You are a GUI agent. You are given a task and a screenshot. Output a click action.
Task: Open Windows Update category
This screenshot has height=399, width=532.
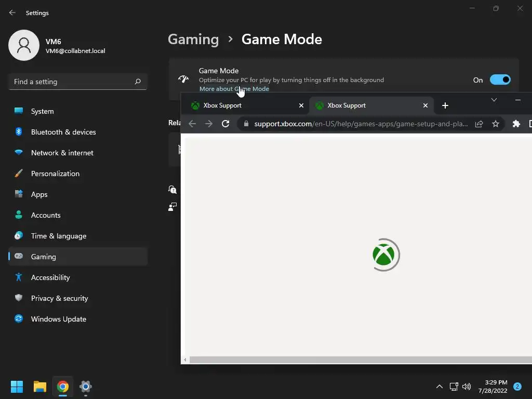coord(78,319)
